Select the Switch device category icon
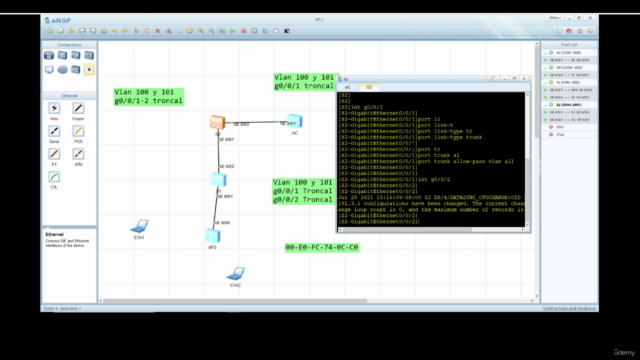Image resolution: width=640 pixels, height=360 pixels. click(x=62, y=55)
